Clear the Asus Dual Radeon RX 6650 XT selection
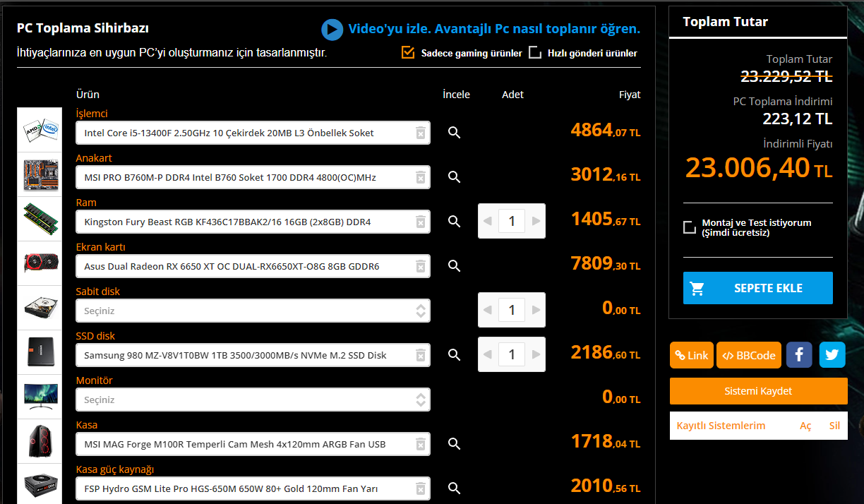The height and width of the screenshot is (504, 864). pyautogui.click(x=420, y=267)
